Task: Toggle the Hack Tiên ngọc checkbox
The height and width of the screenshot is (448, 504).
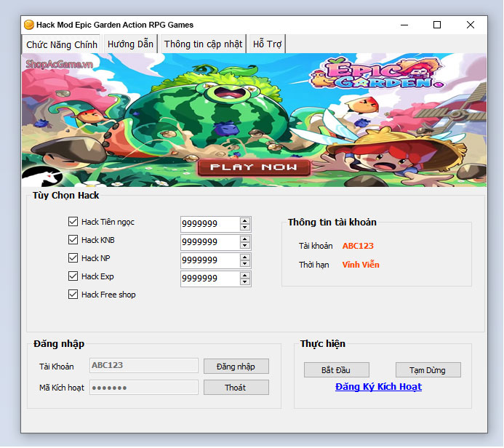Action: [73, 221]
